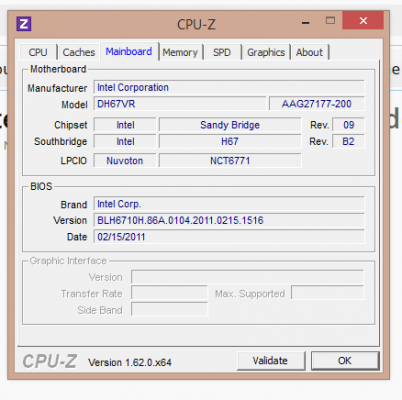Viewport: 402px width, 400px height.
Task: Click the BIOS Date 02/15/2011 field
Action: click(x=229, y=237)
